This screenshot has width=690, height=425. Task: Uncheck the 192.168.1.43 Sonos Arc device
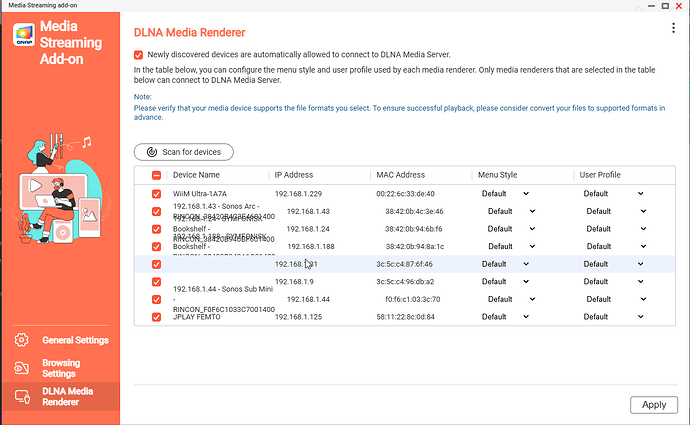pyautogui.click(x=156, y=212)
